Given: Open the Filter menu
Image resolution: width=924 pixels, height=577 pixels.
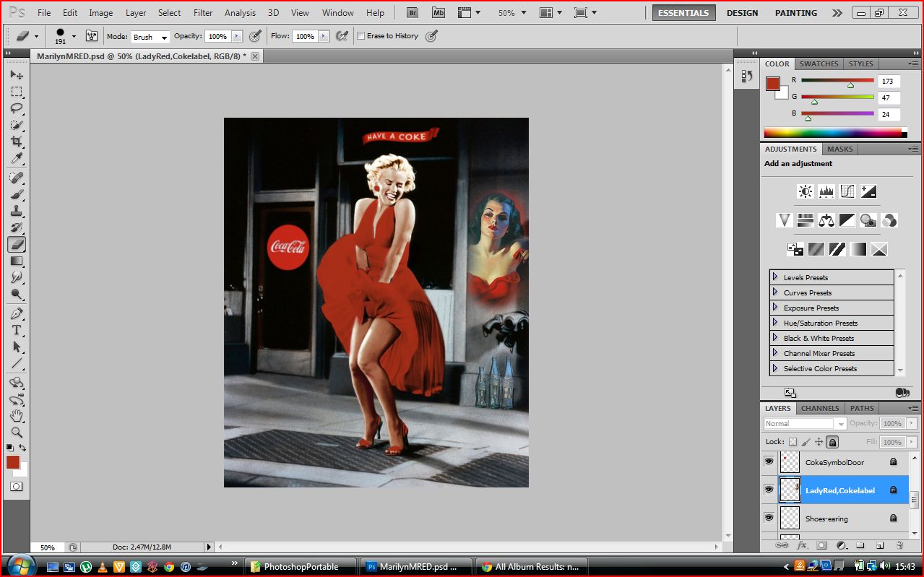Looking at the screenshot, I should (x=203, y=13).
